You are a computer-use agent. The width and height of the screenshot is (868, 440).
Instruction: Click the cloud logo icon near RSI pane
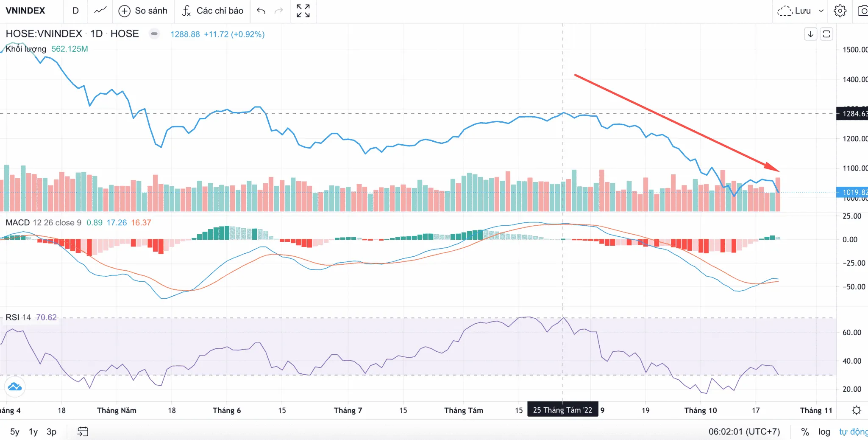coord(15,387)
